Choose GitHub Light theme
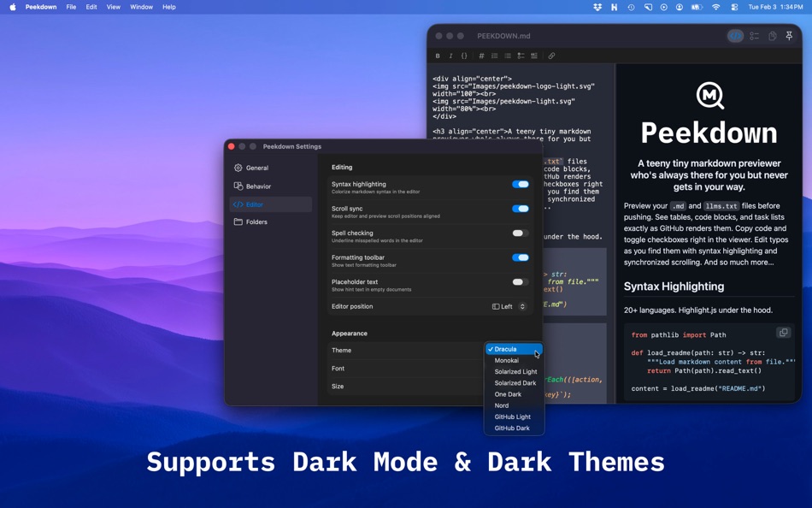Viewport: 812px width, 508px height. coord(514,417)
